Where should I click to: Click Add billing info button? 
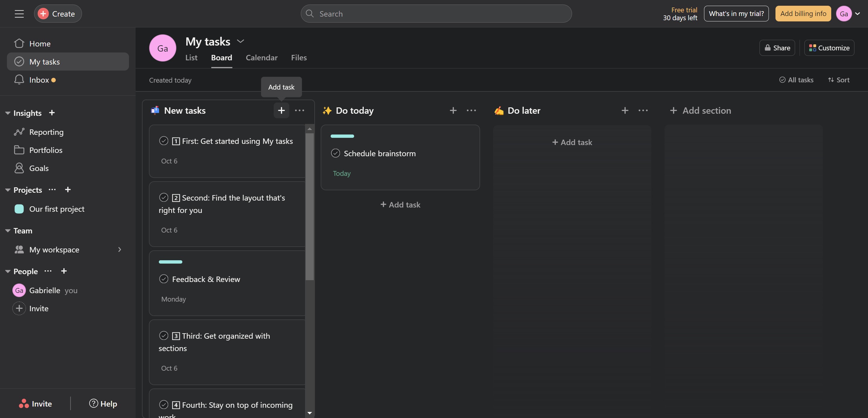(x=803, y=14)
